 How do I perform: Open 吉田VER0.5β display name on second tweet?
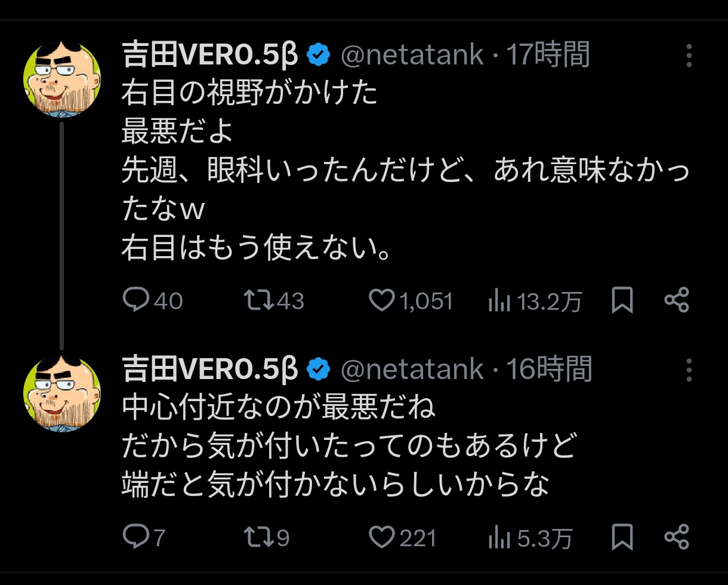[x=209, y=370]
